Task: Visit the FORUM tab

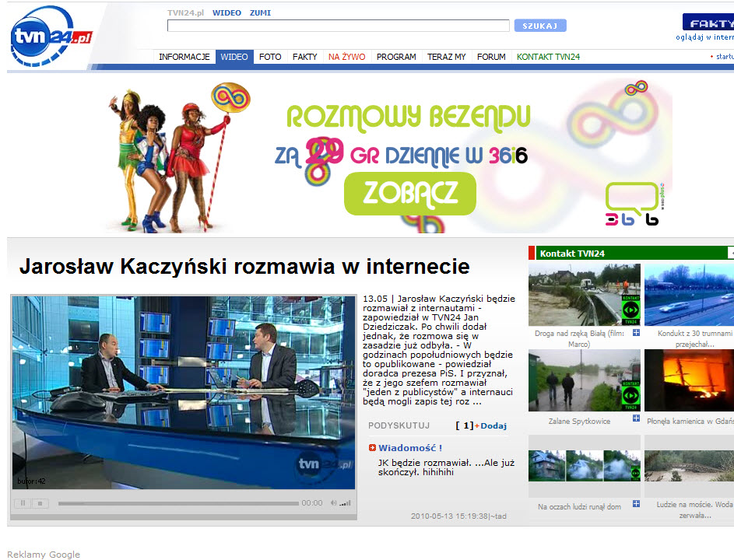Action: coord(491,57)
